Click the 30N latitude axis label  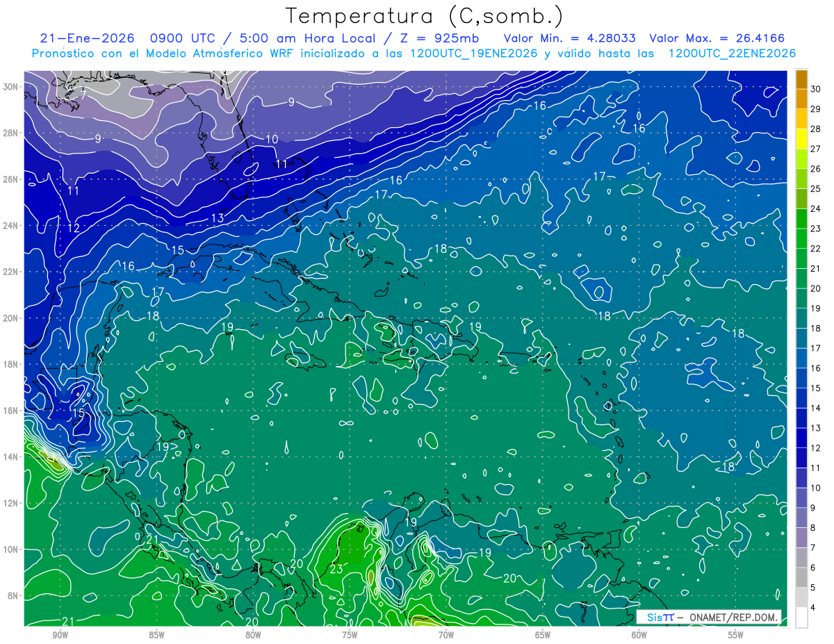11,87
